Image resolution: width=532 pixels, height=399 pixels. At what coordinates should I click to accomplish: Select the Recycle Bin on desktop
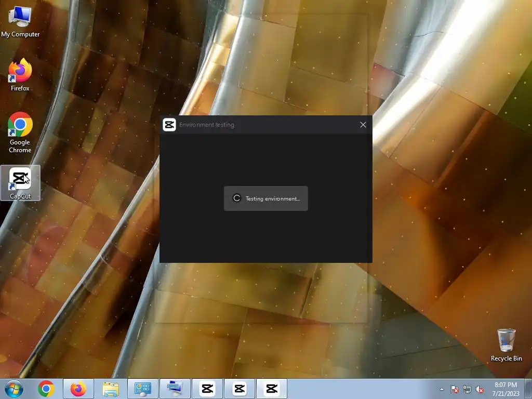(x=506, y=345)
